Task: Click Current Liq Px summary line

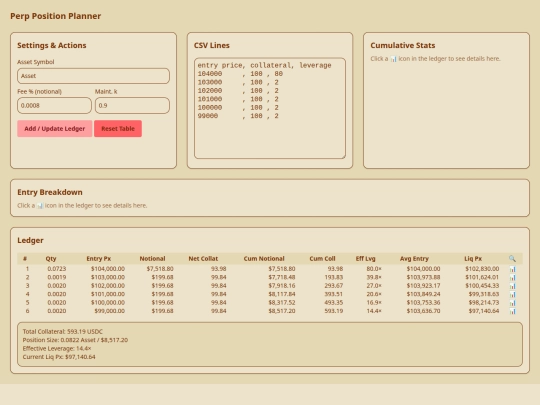Action: click(x=59, y=357)
